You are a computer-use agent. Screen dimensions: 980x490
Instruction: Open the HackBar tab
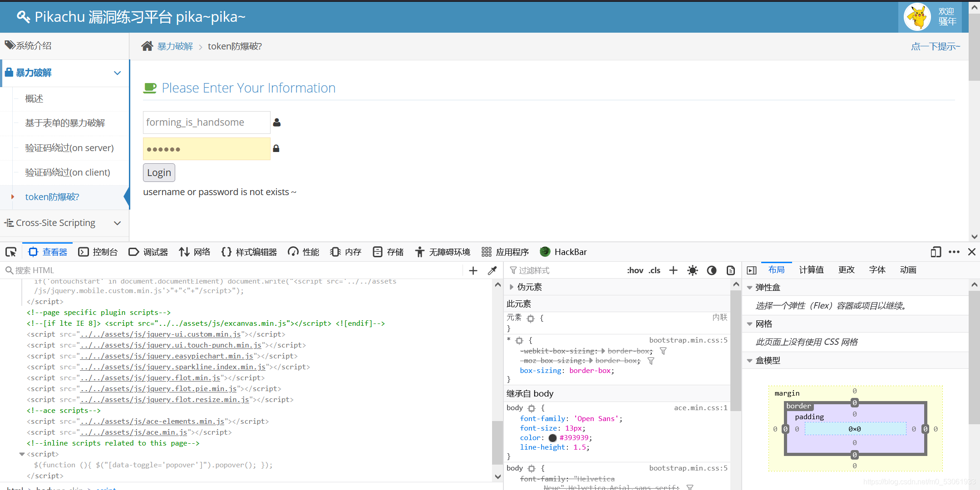(563, 252)
